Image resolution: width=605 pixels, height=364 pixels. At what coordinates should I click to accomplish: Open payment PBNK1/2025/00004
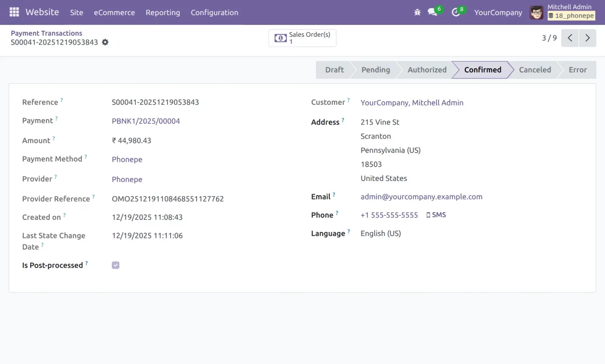click(x=145, y=120)
